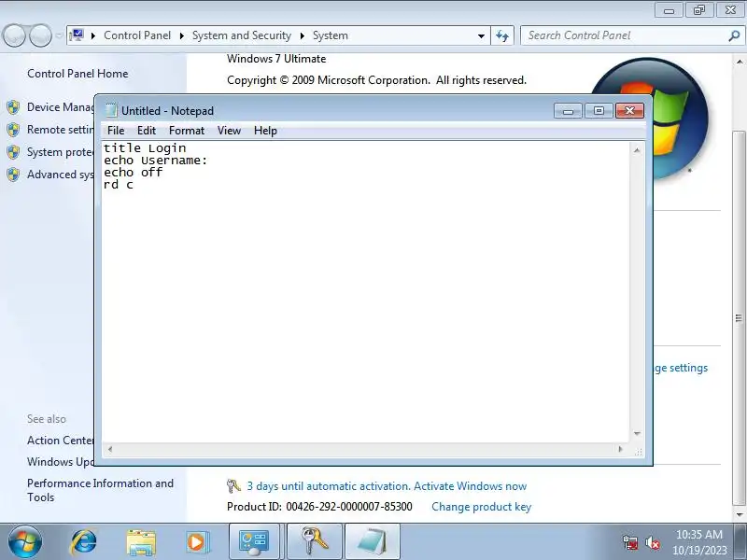Maximize the Notepad window

pos(599,111)
